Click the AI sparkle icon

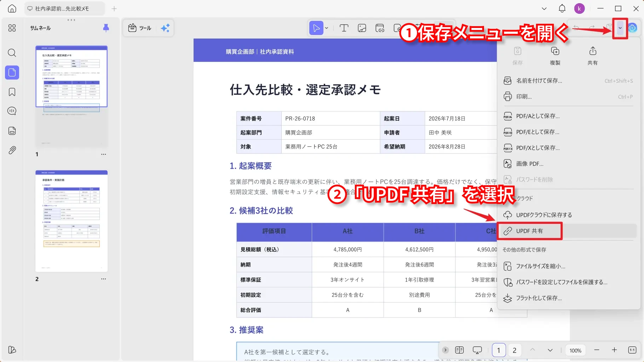165,28
